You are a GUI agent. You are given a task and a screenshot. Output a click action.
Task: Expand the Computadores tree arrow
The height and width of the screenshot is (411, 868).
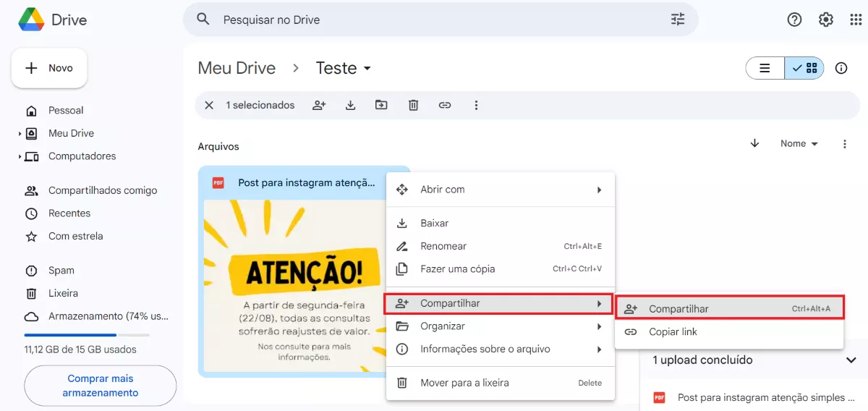20,156
